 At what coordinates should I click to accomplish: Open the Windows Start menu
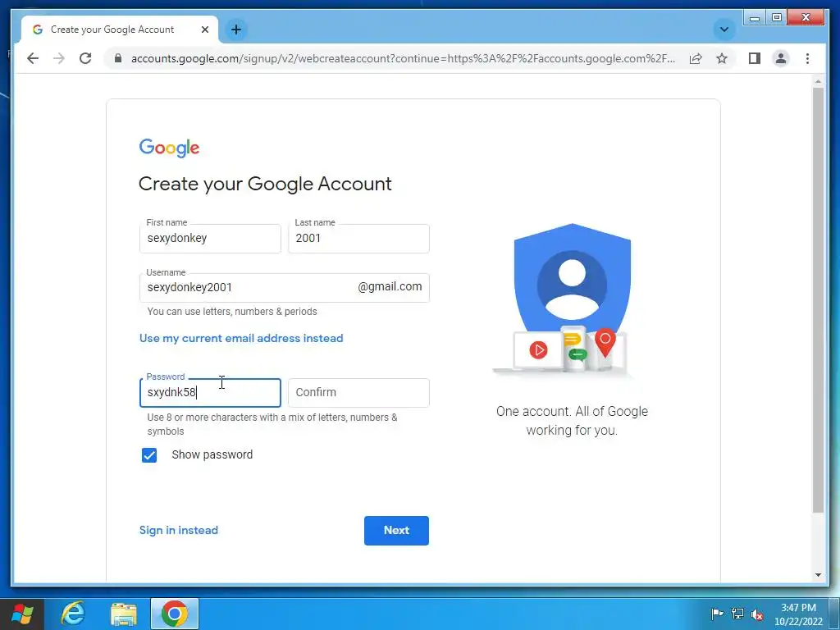(x=22, y=614)
